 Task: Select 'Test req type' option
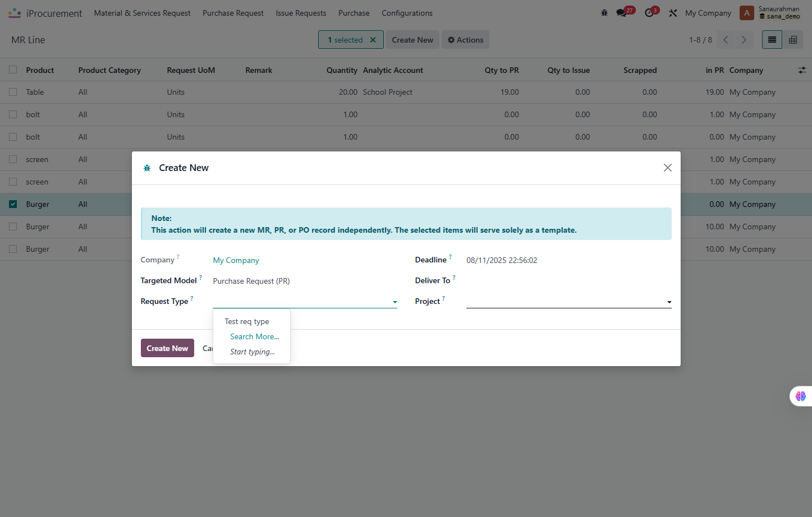pos(247,321)
